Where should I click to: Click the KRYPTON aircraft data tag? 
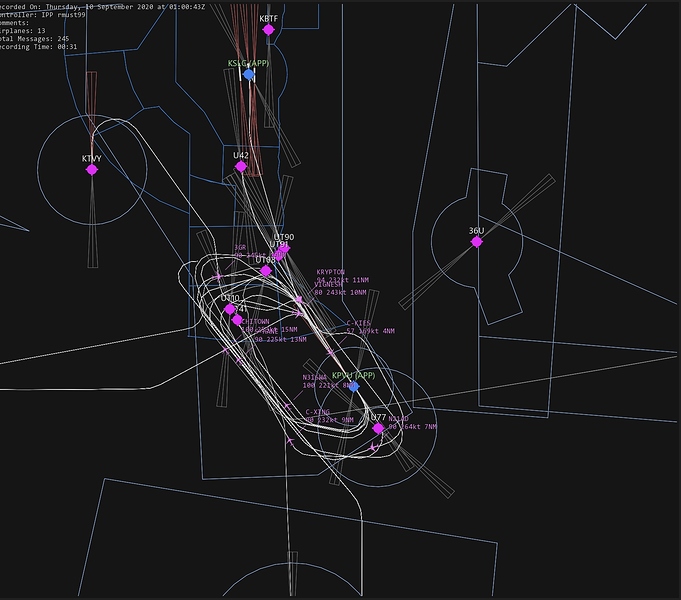coord(343,276)
